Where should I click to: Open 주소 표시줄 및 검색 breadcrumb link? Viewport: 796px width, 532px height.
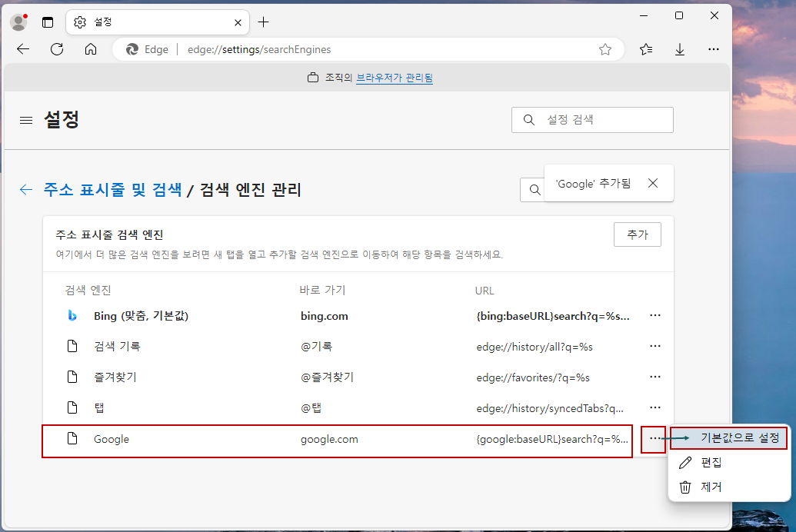point(113,189)
